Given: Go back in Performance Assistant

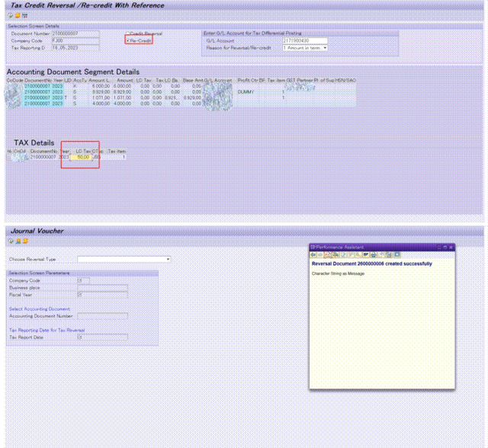Looking at the screenshot, I should tap(313, 255).
